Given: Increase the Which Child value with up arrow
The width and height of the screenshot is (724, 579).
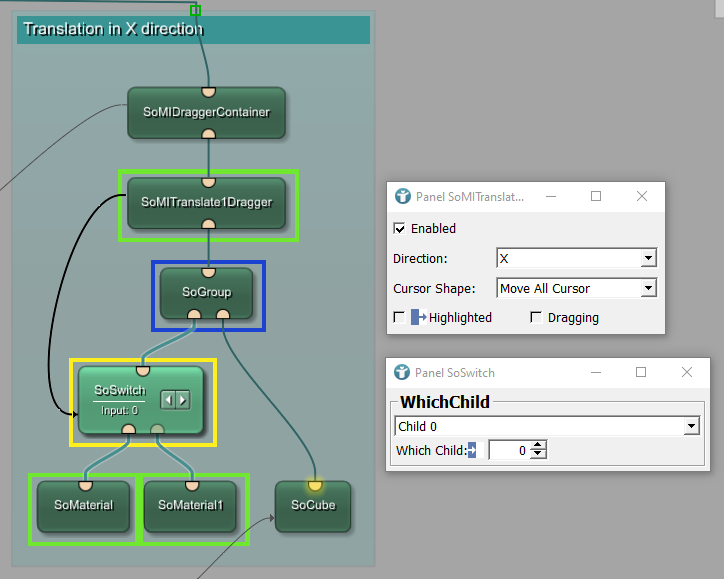Looking at the screenshot, I should point(538,446).
